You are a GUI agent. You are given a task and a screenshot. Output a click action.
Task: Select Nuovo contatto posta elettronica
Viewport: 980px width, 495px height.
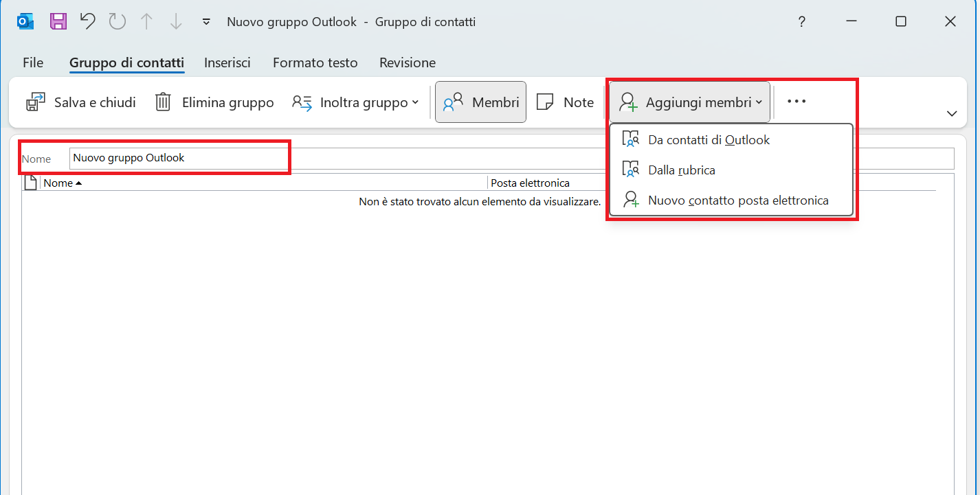731,200
